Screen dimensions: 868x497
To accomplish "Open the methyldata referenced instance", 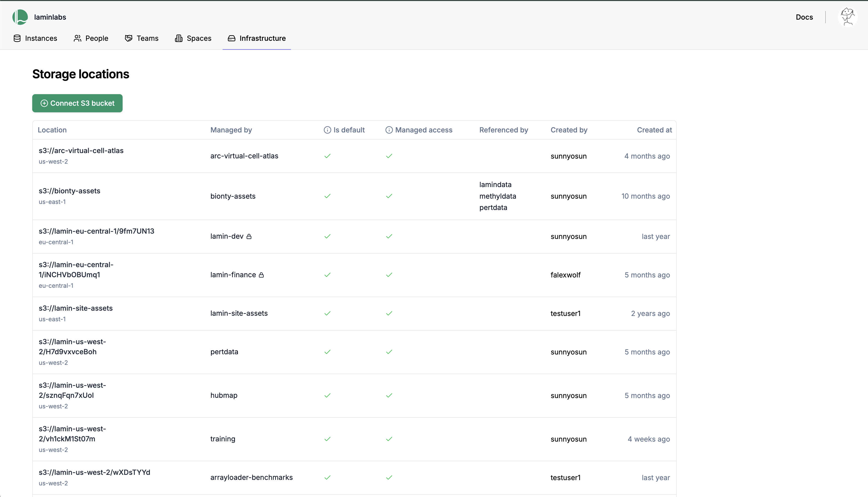I will tap(498, 196).
